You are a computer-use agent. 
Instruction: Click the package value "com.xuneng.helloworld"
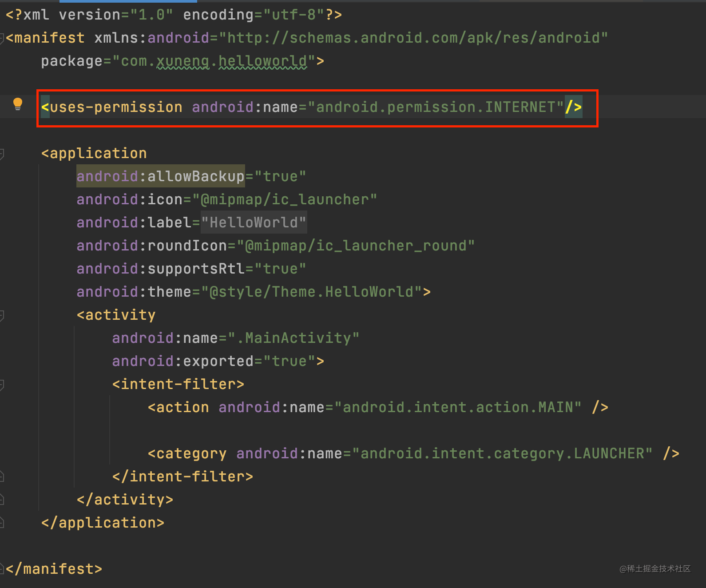214,61
